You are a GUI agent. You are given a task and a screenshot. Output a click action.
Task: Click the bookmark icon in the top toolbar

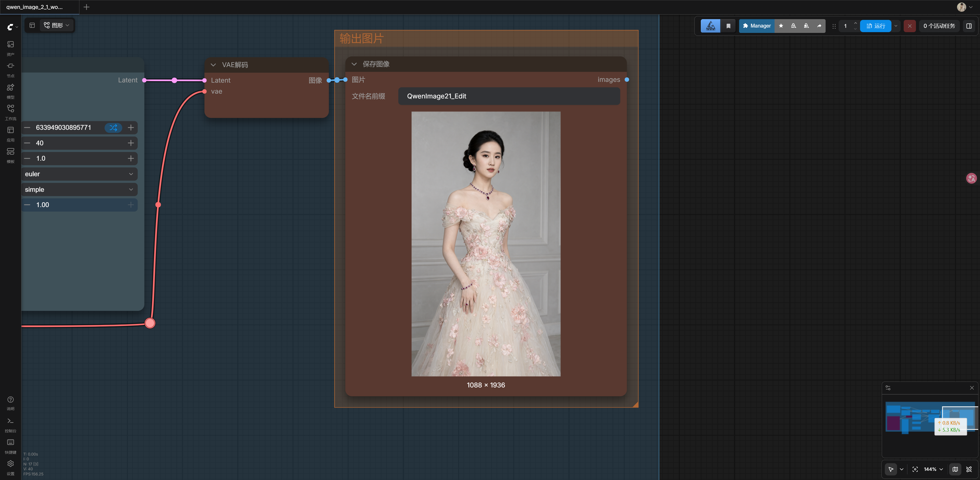[x=728, y=26]
